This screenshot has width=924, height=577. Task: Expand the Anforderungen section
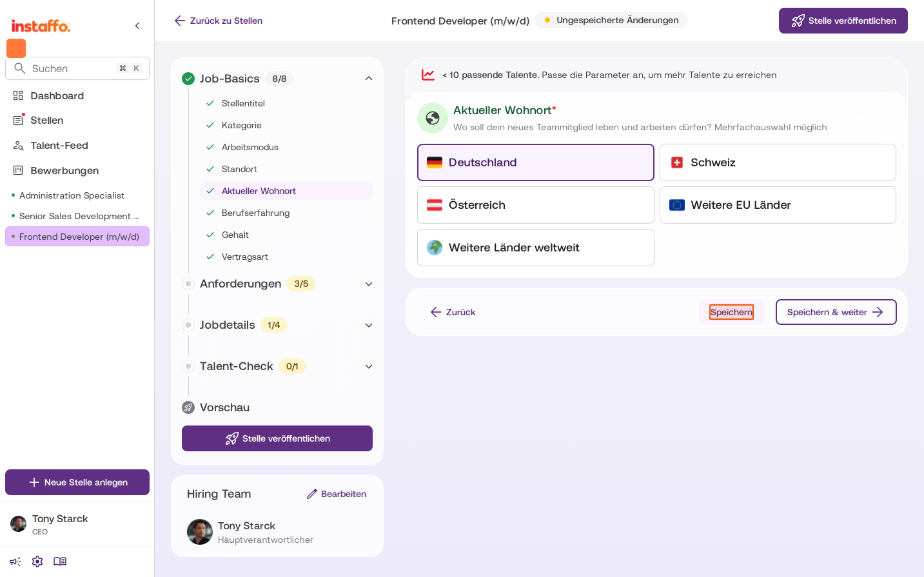(369, 284)
